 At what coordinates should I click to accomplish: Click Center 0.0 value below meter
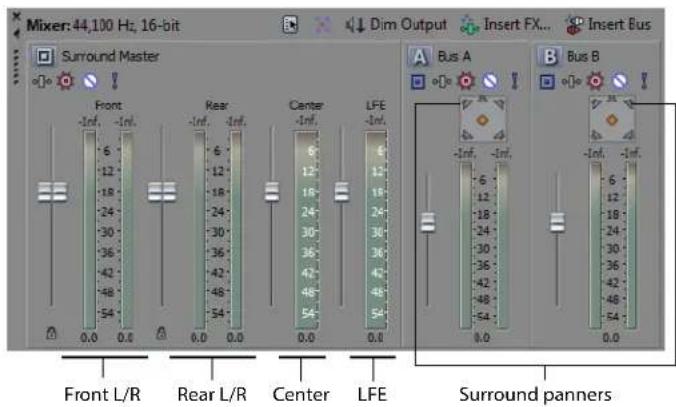click(x=306, y=338)
